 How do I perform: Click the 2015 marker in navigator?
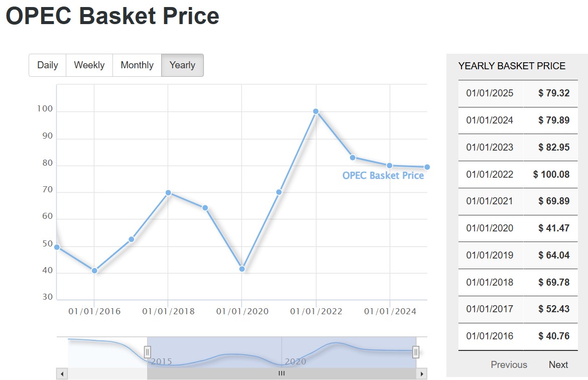161,361
